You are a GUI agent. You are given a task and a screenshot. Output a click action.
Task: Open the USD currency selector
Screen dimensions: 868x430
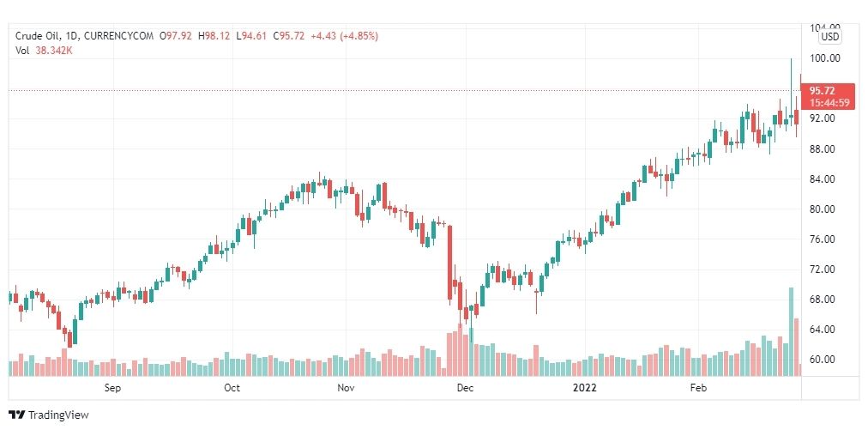(829, 37)
